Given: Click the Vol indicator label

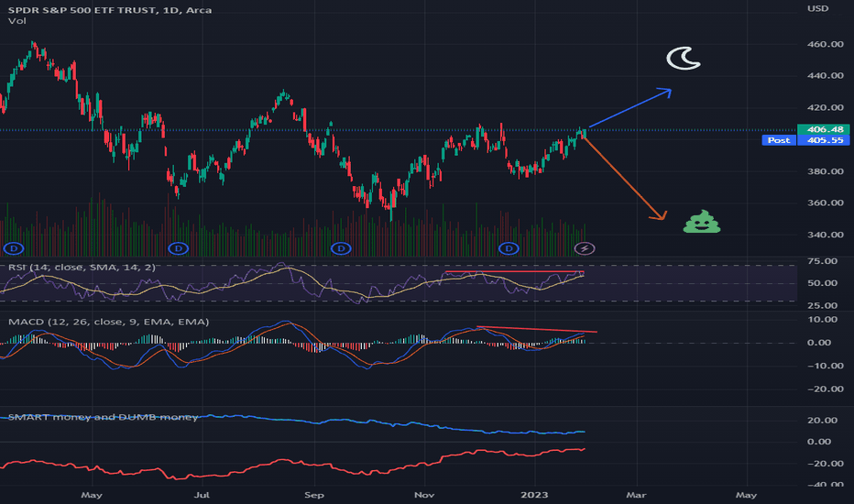Looking at the screenshot, I should 16,21.
